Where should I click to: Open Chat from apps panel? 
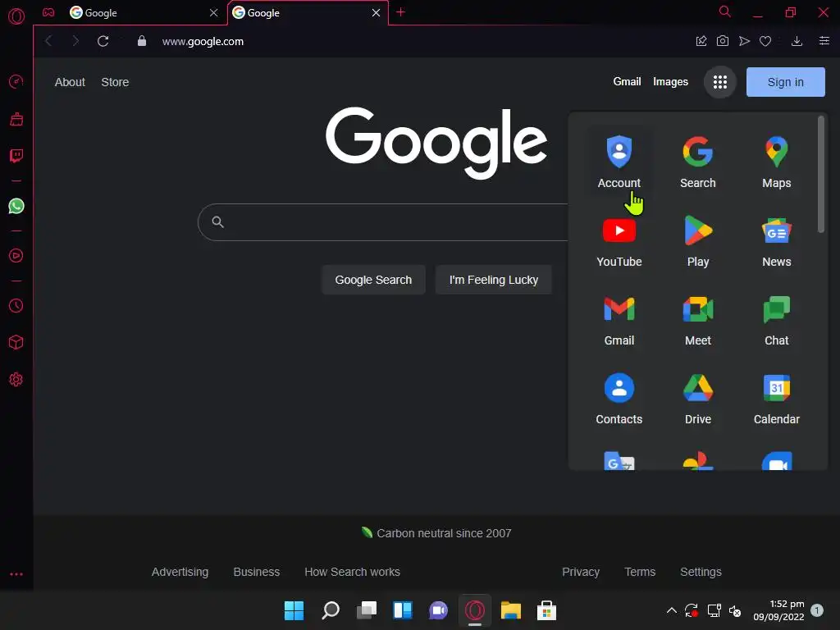[776, 319]
